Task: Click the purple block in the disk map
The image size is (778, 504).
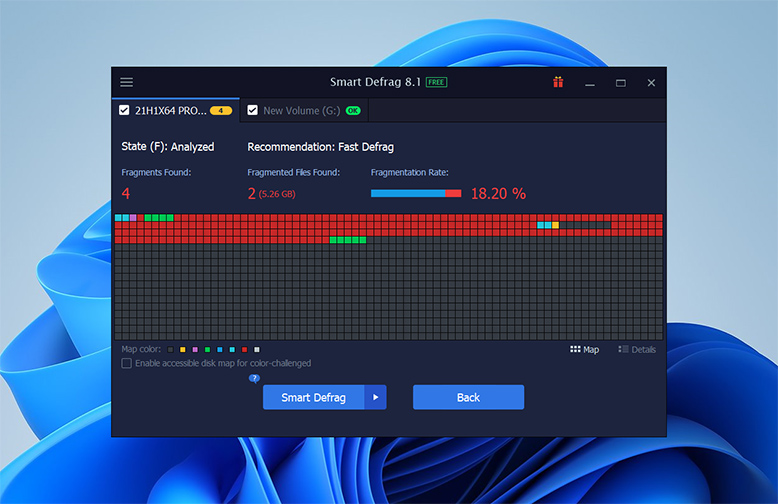Action: (x=133, y=218)
